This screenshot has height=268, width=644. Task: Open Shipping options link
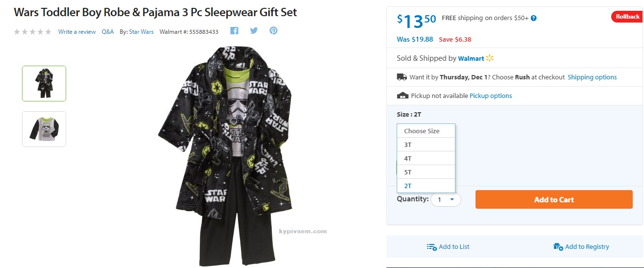click(x=592, y=77)
